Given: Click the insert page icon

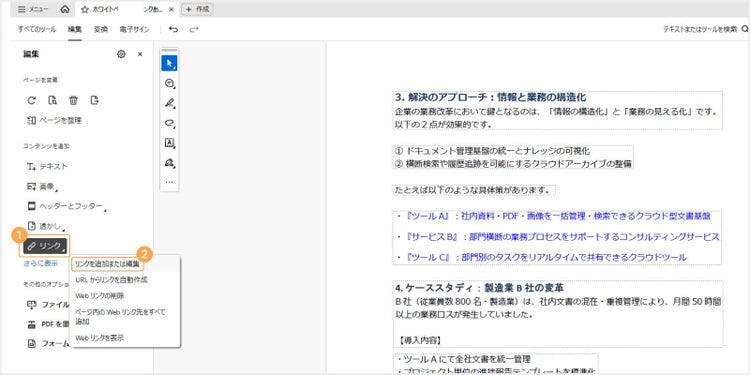Looking at the screenshot, I should (94, 100).
